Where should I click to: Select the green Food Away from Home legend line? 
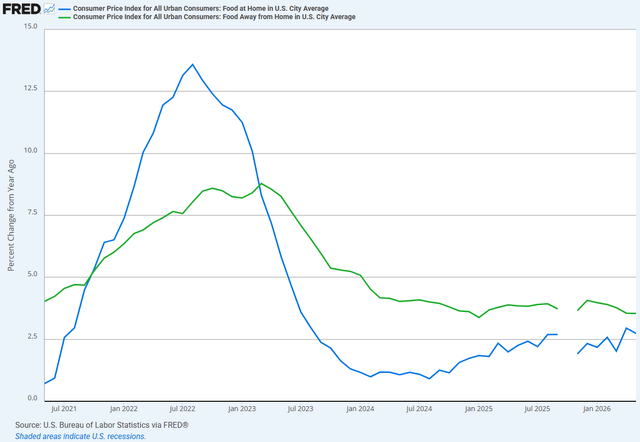pos(64,17)
